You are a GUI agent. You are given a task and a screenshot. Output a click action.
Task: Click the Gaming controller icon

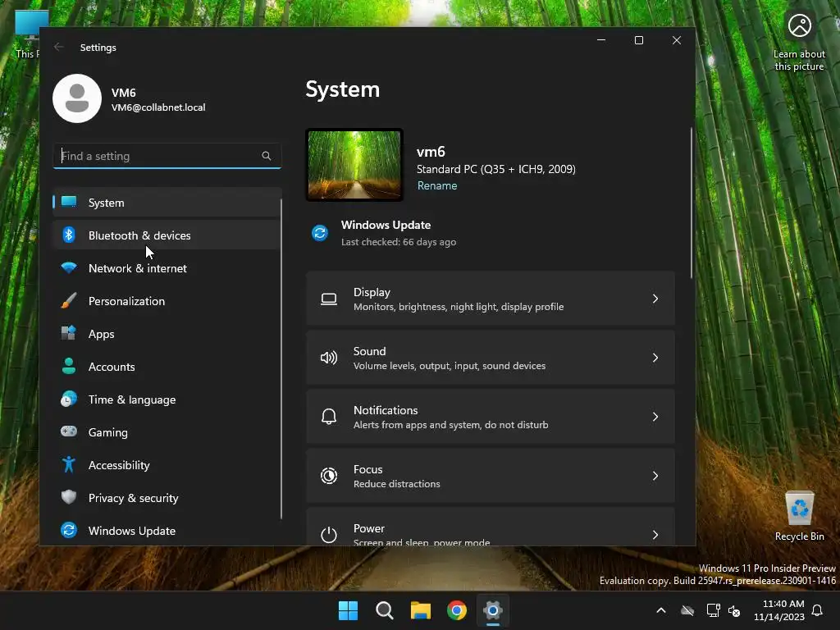tap(69, 431)
